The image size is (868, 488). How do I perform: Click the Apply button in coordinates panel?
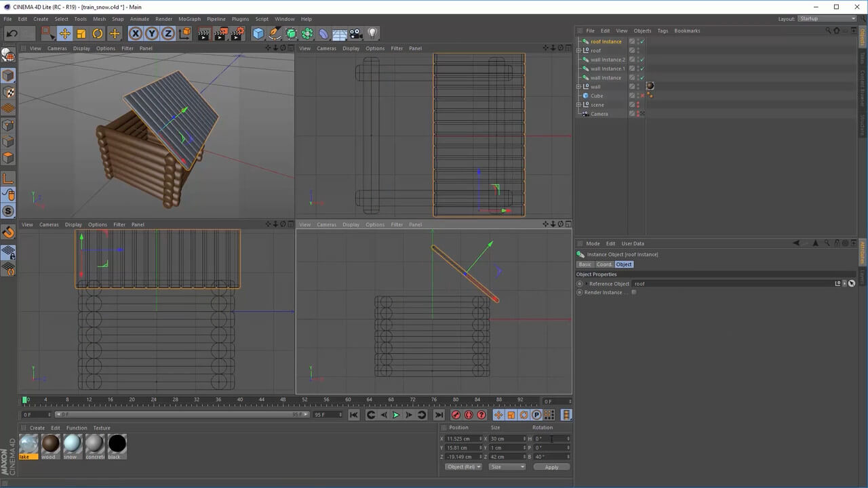coord(551,466)
